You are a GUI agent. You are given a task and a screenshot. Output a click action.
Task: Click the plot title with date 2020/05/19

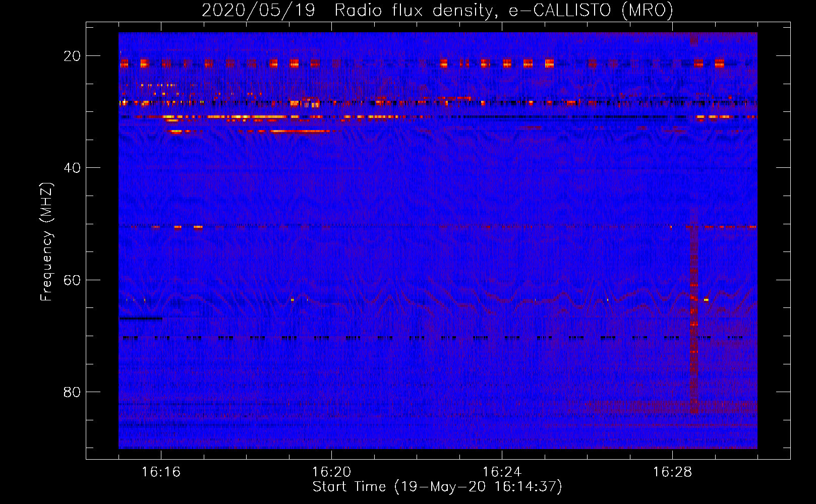point(437,10)
